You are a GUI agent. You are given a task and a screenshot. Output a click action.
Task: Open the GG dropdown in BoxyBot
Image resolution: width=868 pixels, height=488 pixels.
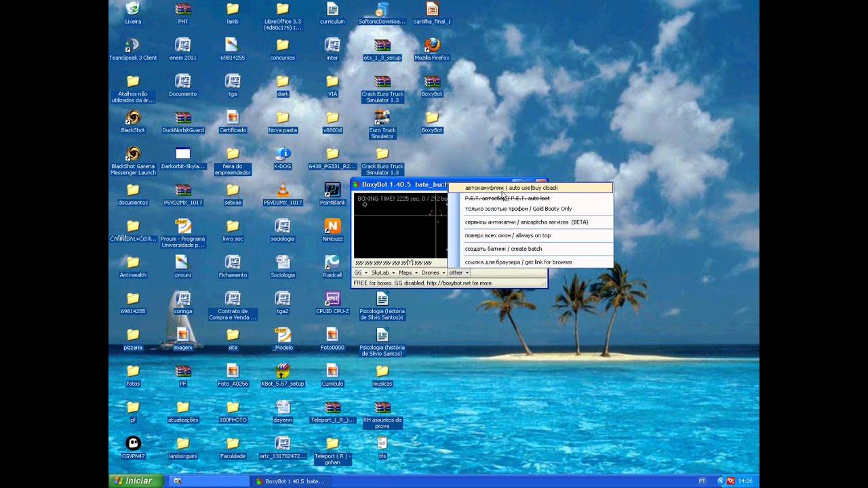[x=361, y=272]
